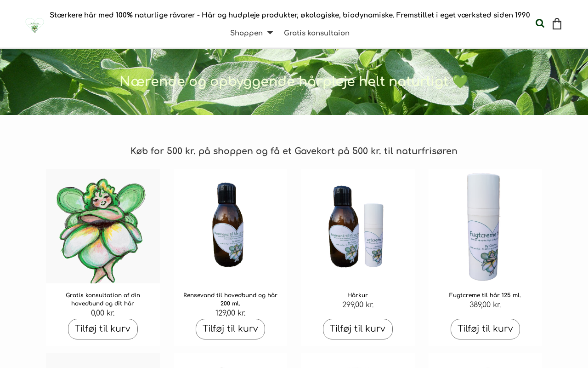
Task: Open Fugtcreme til hår 125 ml. title
Action: [x=485, y=295]
